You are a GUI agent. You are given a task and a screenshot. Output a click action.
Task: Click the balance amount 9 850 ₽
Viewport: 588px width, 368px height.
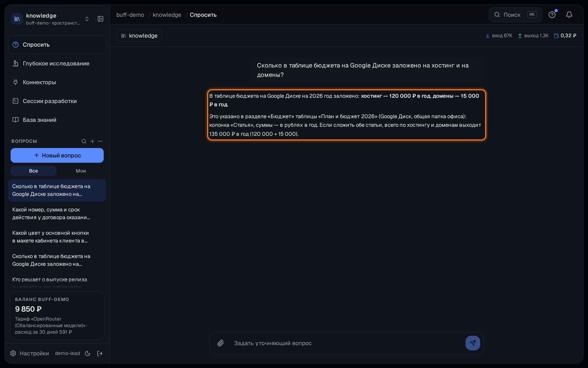28,309
